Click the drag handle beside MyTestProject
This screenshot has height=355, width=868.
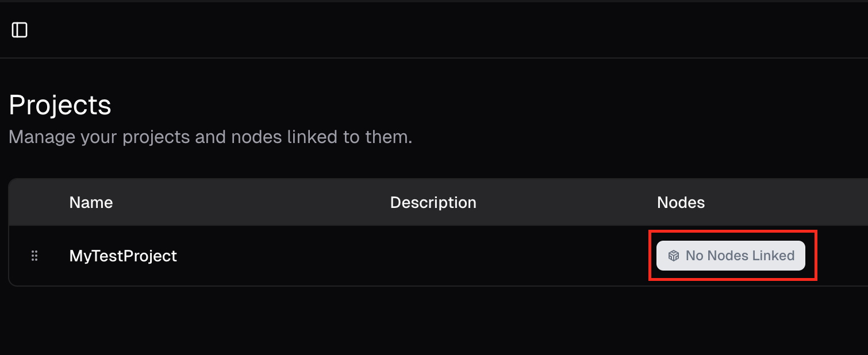(34, 256)
